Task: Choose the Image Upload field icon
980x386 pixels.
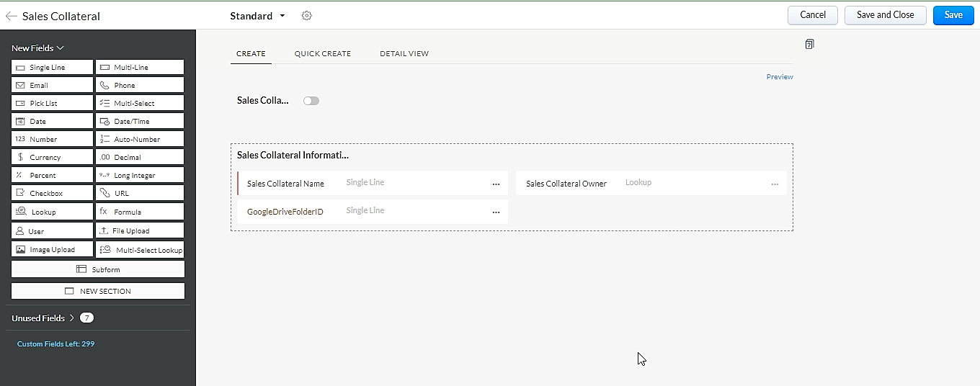Action: pos(21,250)
